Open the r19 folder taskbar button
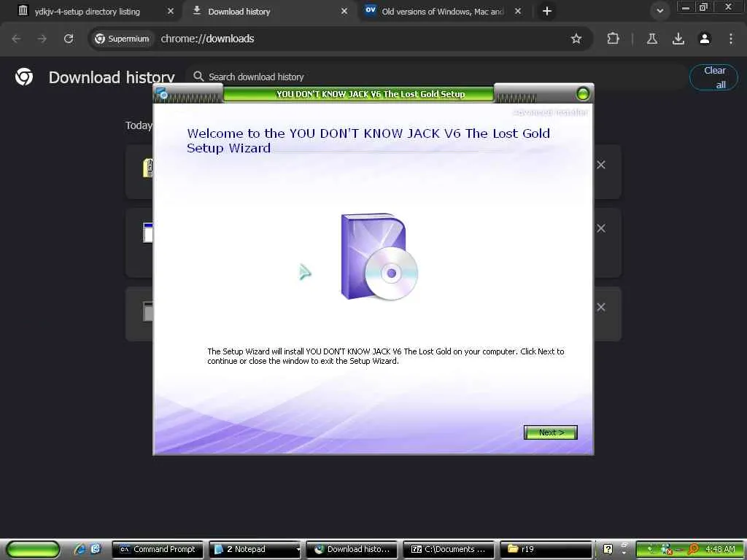 pos(546,549)
